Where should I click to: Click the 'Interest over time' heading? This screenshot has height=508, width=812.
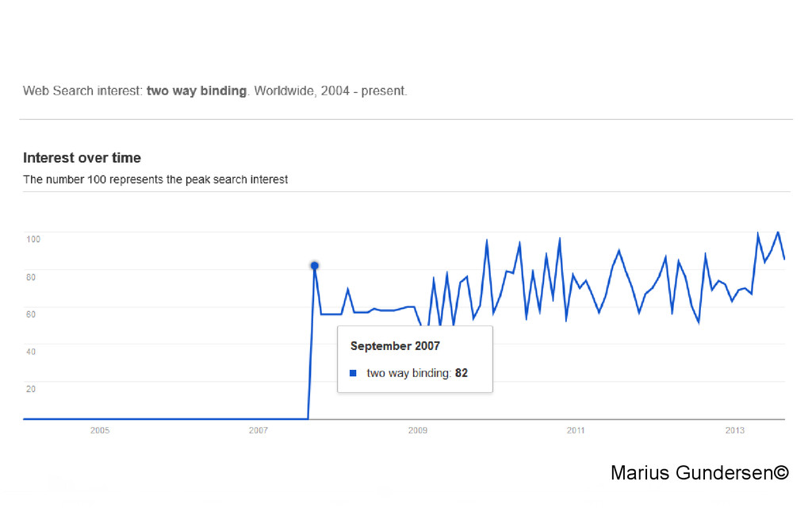82,158
